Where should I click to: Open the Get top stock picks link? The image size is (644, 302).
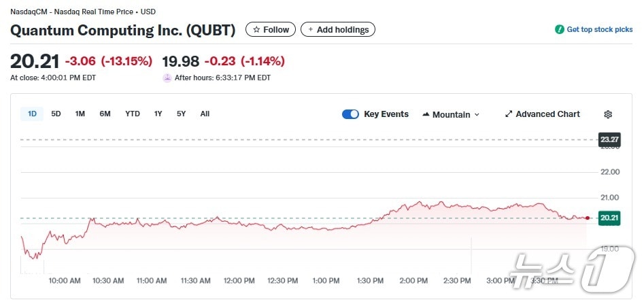599,30
